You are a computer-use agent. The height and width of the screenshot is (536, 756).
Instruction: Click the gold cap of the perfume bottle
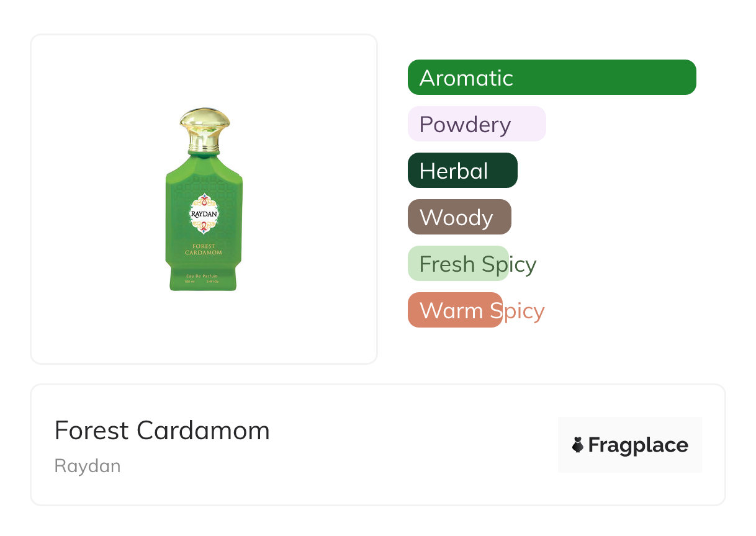(x=204, y=123)
